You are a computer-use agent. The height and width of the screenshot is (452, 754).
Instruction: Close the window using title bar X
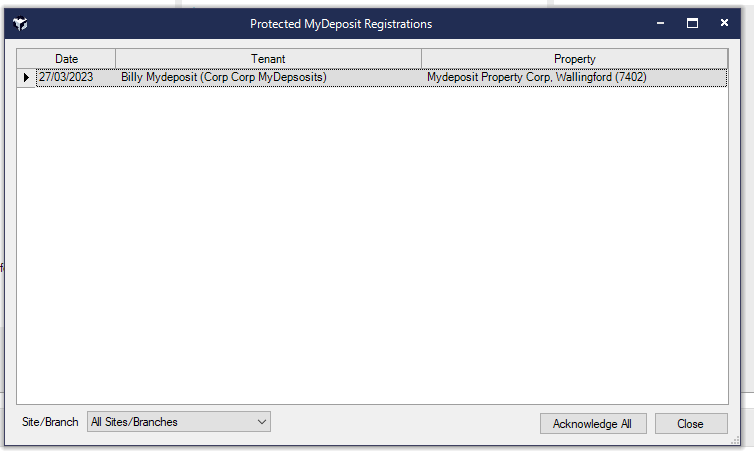tap(723, 23)
